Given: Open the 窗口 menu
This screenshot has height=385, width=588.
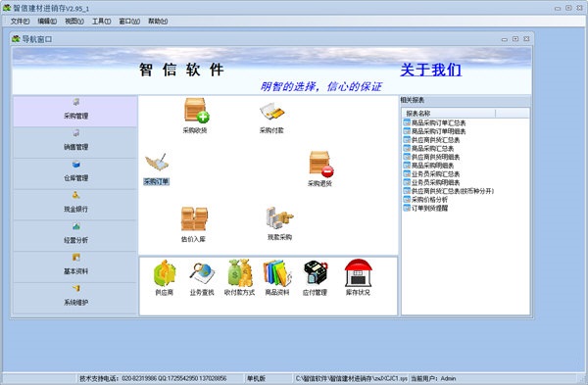Looking at the screenshot, I should click(x=129, y=22).
